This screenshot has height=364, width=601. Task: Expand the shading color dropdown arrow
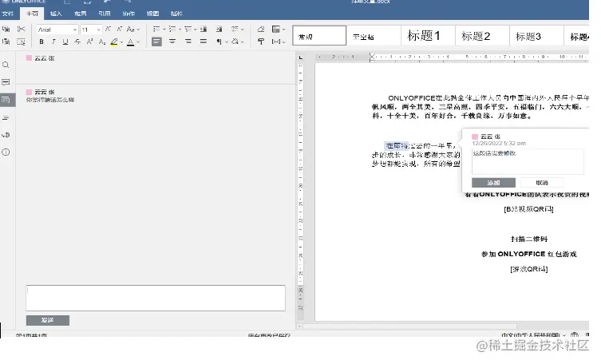click(x=243, y=42)
